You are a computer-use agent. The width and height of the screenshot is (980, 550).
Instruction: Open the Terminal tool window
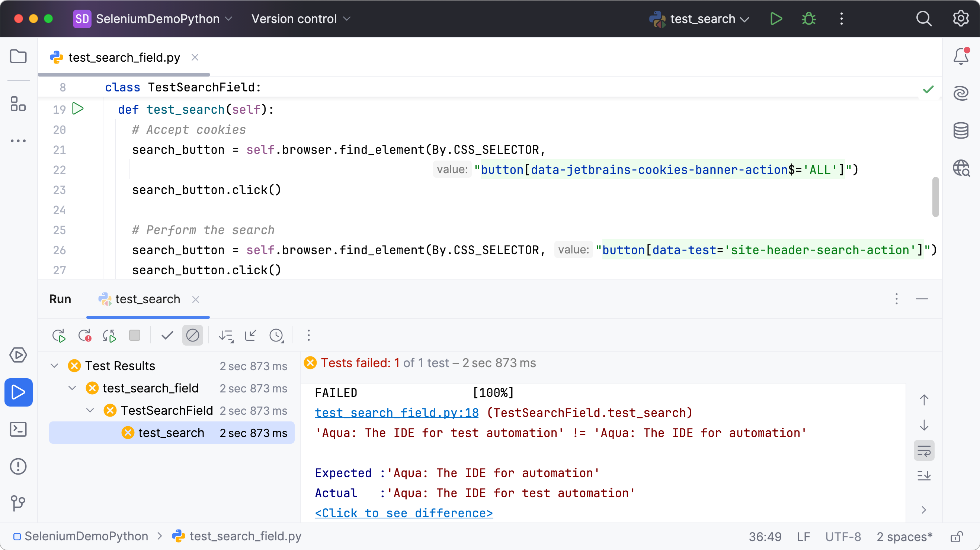(18, 430)
